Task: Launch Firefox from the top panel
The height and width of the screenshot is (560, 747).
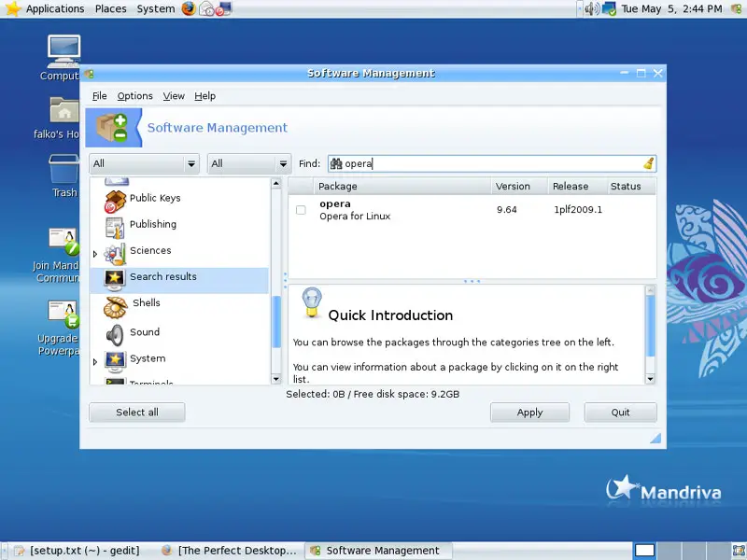Action: (189, 8)
